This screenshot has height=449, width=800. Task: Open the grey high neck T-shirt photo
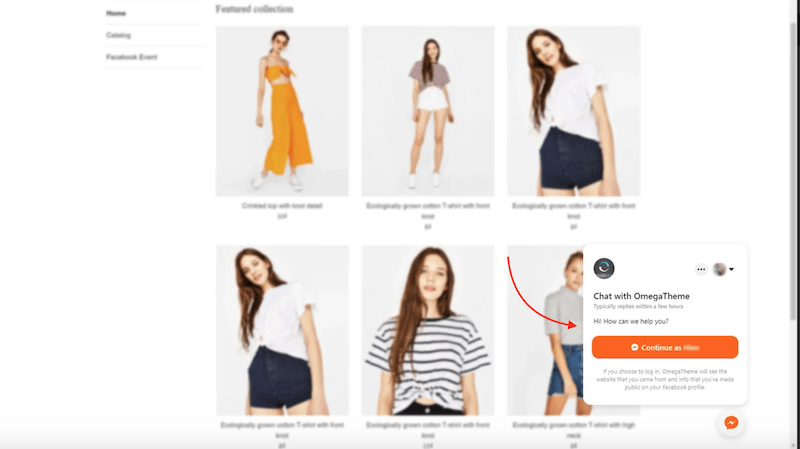point(545,330)
